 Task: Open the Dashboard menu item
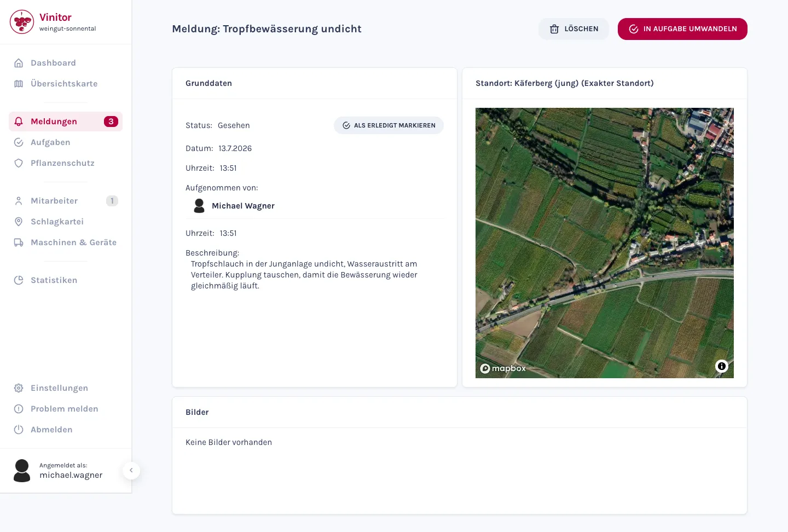66,63
